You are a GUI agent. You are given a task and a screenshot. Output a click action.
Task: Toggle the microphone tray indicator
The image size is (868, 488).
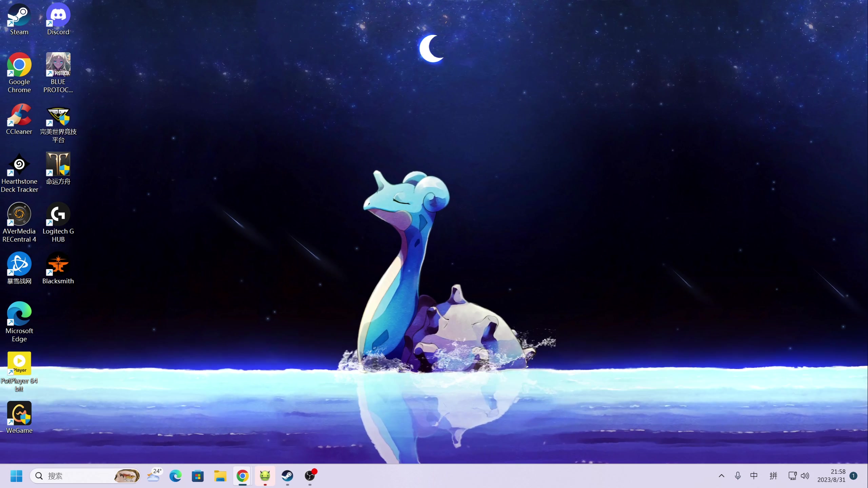click(738, 476)
